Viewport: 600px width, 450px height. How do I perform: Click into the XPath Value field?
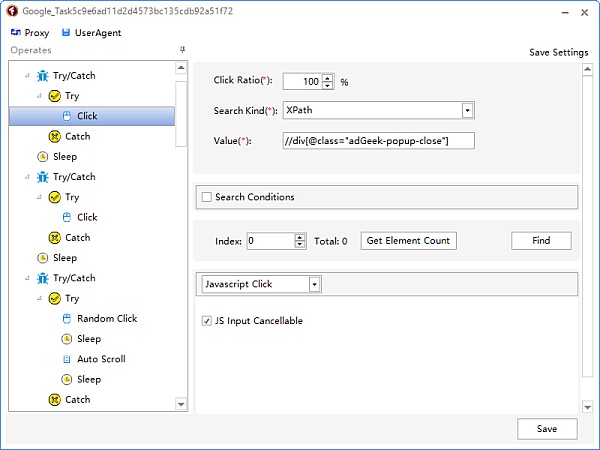(378, 141)
